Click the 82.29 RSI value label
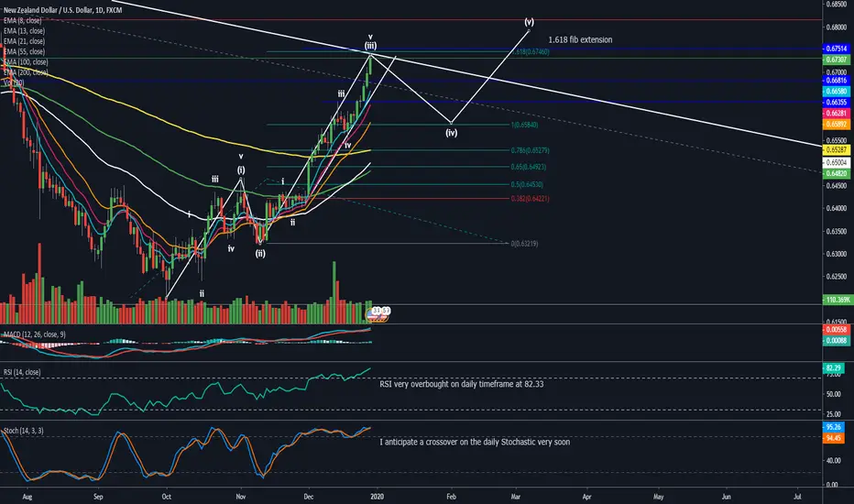This screenshot has height=504, width=854. point(833,367)
